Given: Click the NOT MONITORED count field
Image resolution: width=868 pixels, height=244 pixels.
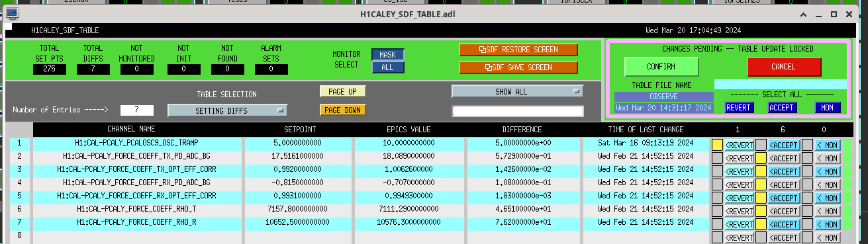Looking at the screenshot, I should 137,69.
